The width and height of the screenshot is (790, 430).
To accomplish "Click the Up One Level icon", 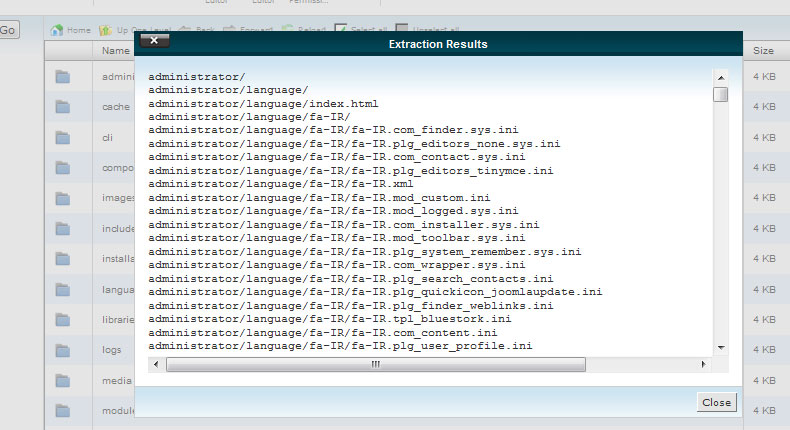I will coord(110,30).
